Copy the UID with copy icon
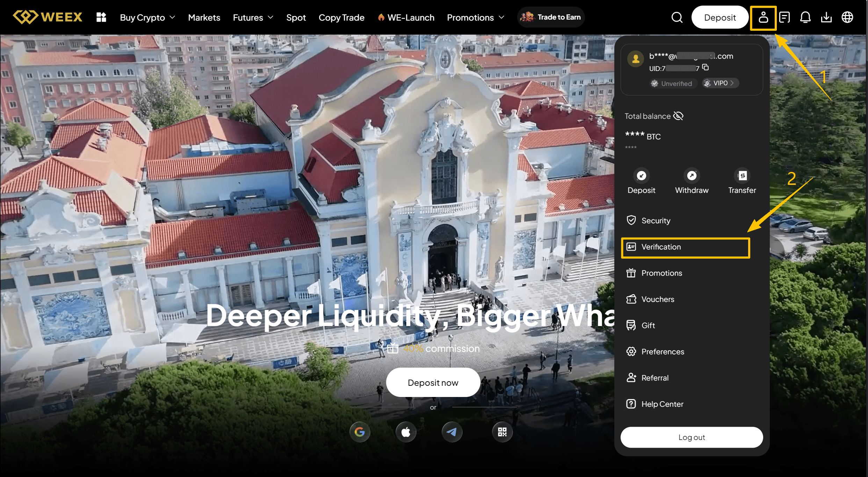The width and height of the screenshot is (868, 477). [x=706, y=67]
